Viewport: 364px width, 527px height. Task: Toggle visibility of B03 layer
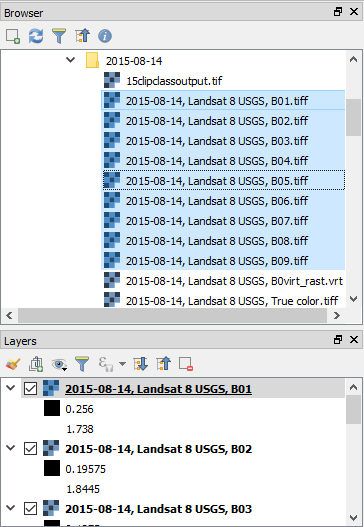point(31,509)
